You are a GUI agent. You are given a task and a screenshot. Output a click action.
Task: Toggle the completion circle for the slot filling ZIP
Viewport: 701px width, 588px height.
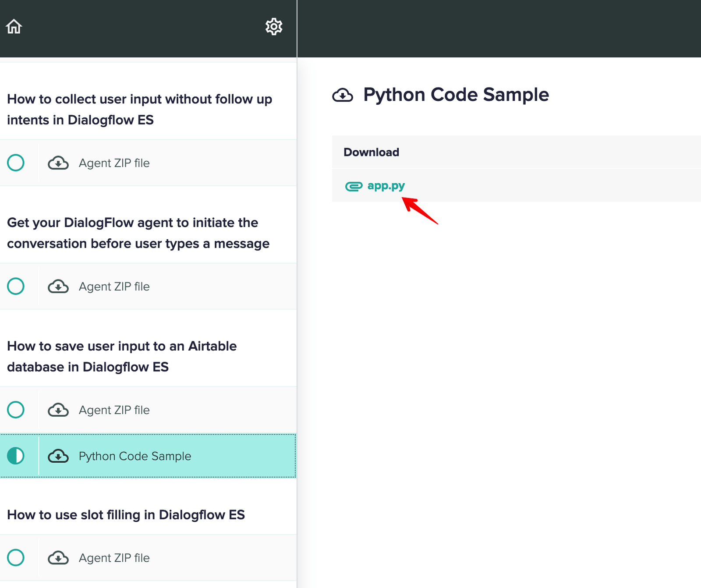coord(15,558)
